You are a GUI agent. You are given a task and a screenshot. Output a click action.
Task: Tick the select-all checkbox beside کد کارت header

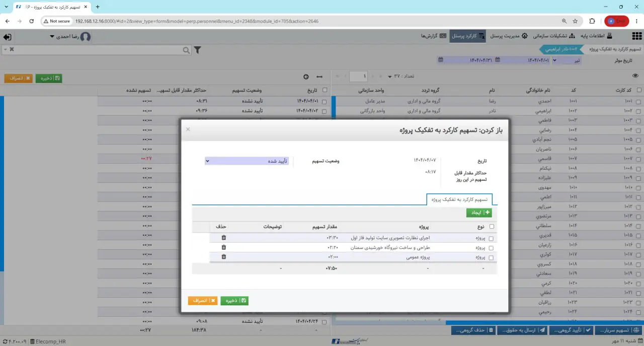coord(639,91)
